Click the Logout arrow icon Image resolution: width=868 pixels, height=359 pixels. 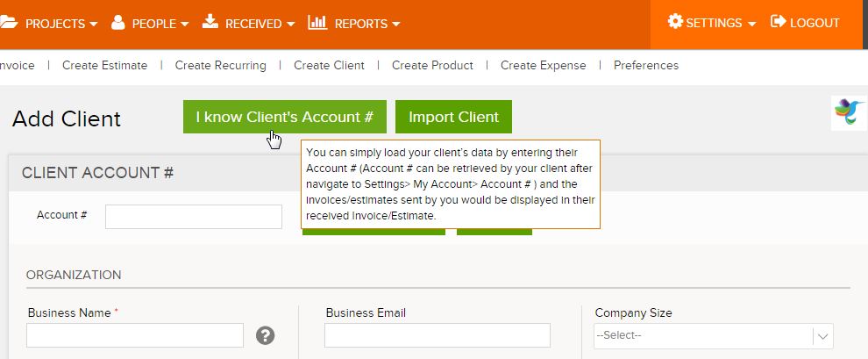point(778,22)
